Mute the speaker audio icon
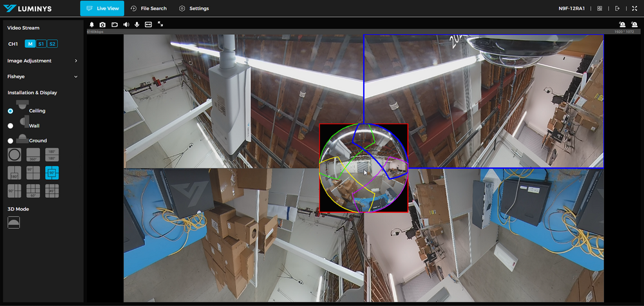The width and height of the screenshot is (644, 306). (x=126, y=24)
